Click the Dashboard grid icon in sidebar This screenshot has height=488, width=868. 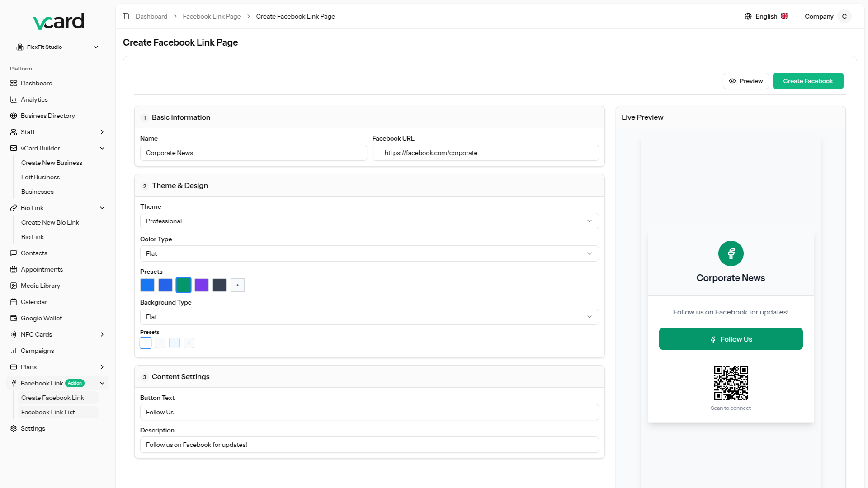(14, 83)
